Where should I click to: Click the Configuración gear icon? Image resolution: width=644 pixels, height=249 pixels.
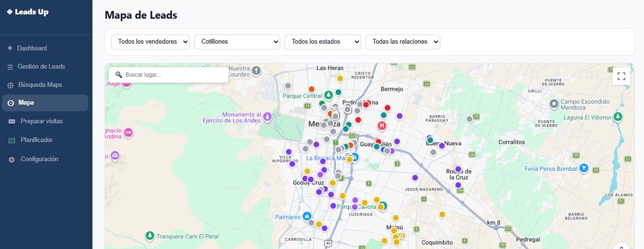[x=12, y=160]
